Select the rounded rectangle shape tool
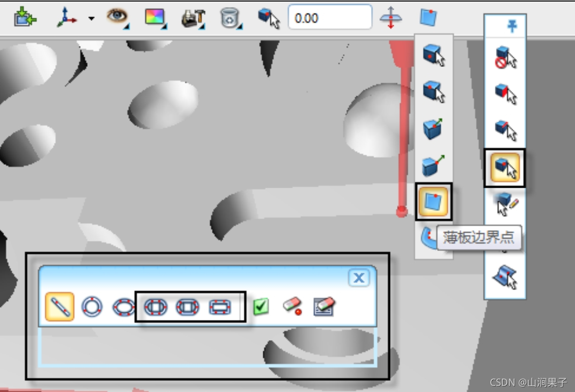Viewport: 575px width, 392px height. coord(188,307)
